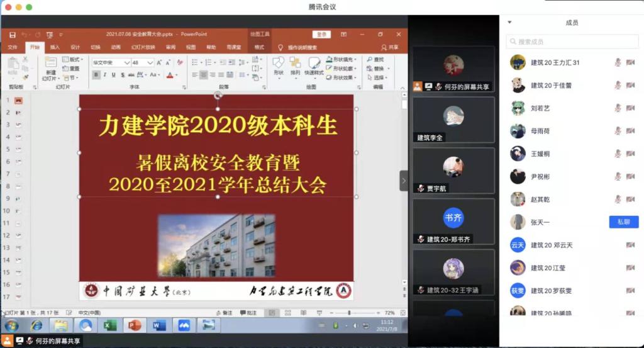Collapse the members (成员) panel arrow
The height and width of the screenshot is (348, 644).
509,23
